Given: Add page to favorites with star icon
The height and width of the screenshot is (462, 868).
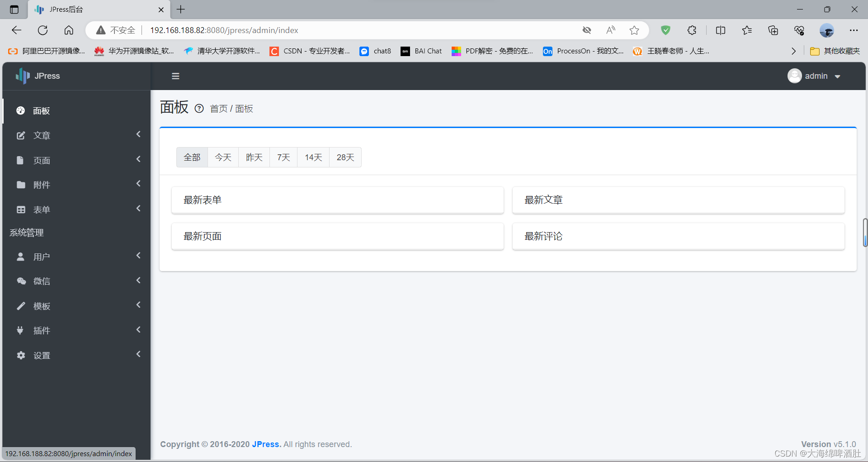Looking at the screenshot, I should coord(634,30).
